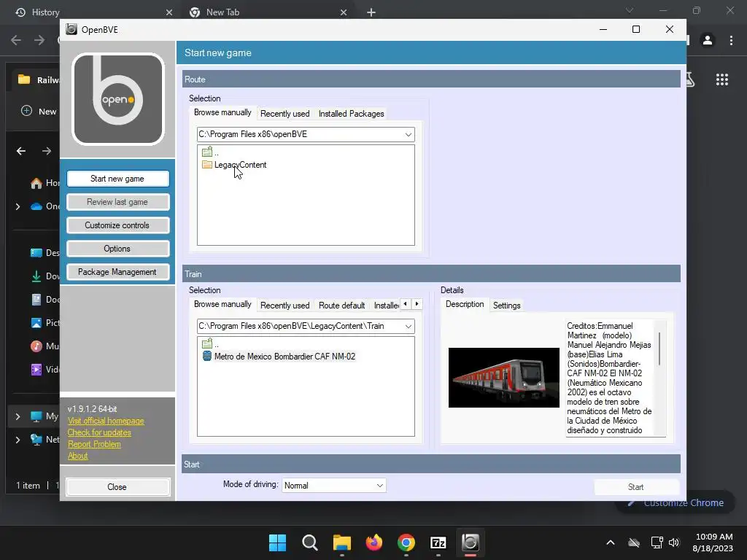Open the LegacyContent folder in Route list
Screen dimensions: 747x560
pos(240,165)
